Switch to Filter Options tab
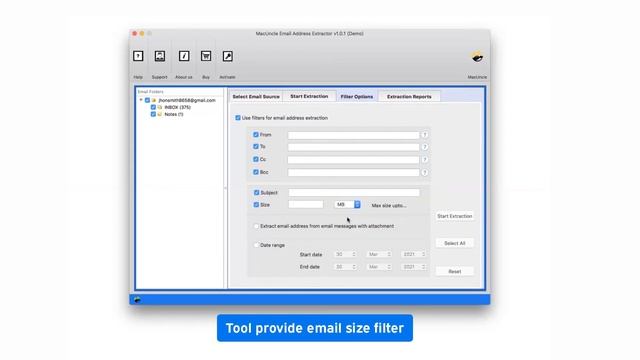The height and width of the screenshot is (360, 640). [x=357, y=97]
